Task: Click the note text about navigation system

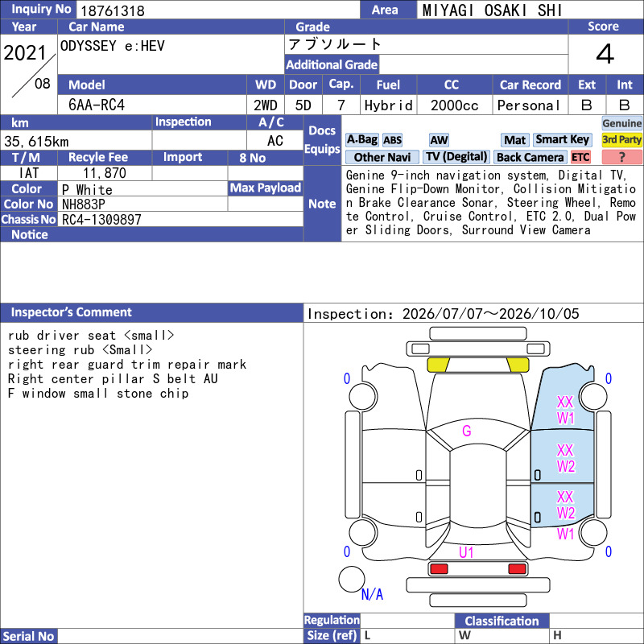Action: point(491,203)
